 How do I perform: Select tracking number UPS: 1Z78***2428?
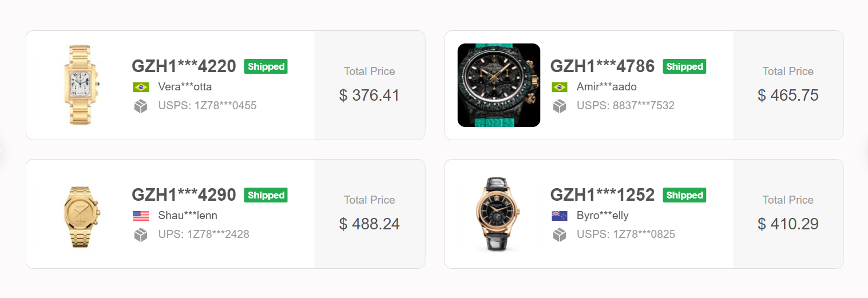click(x=204, y=235)
